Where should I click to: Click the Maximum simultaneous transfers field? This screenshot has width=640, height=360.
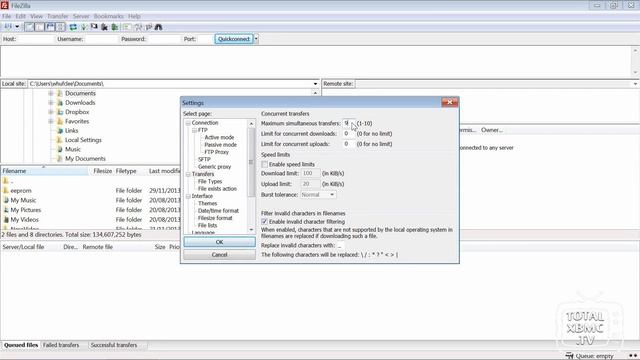[349, 123]
